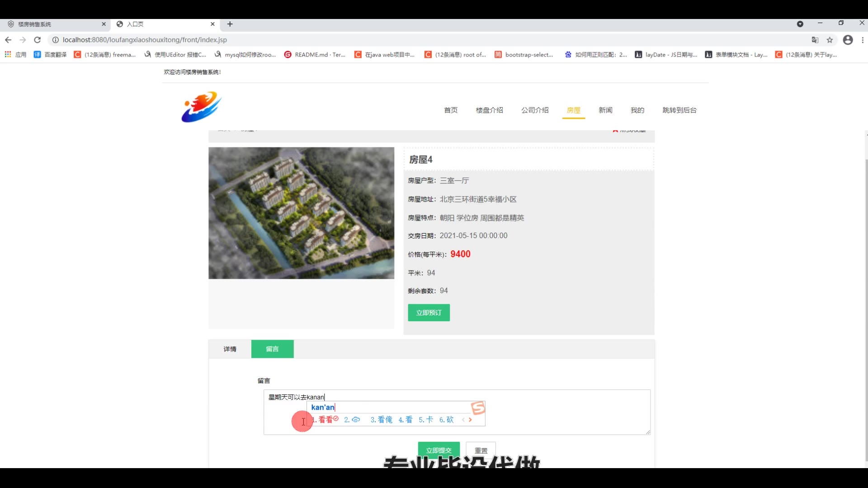868x488 pixels.
Task: Submit the message with 立即提交
Action: (439, 450)
